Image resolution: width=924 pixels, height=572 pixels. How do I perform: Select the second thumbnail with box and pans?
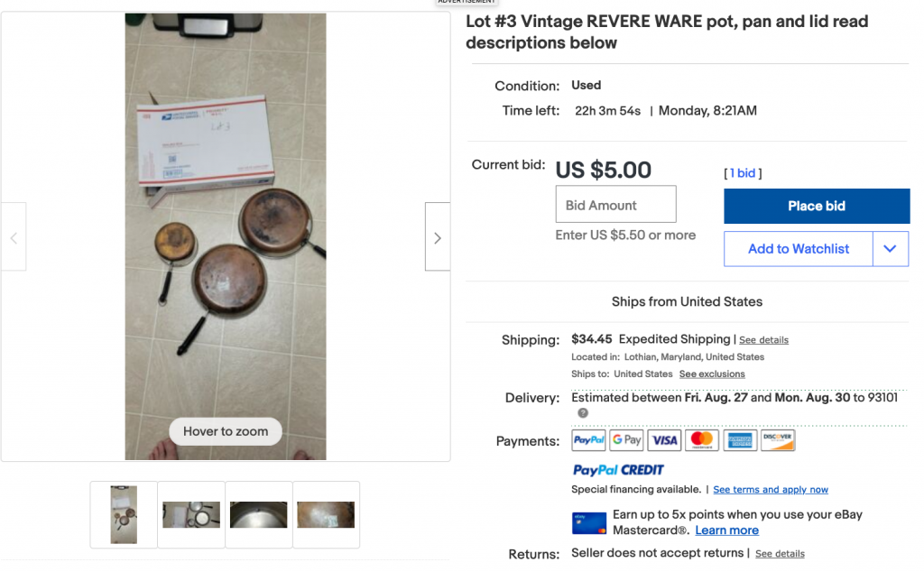[191, 515]
